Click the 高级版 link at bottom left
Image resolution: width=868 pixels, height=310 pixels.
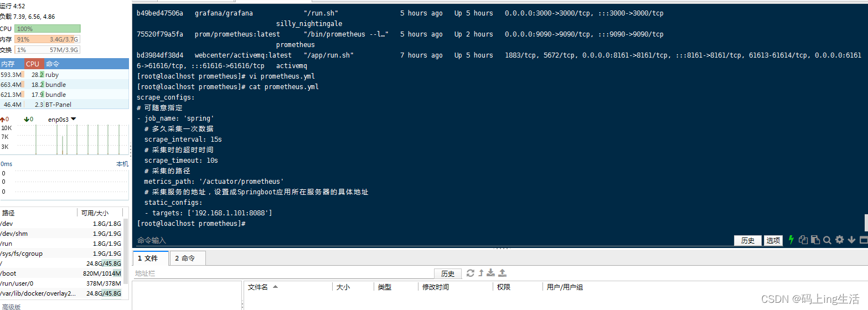pyautogui.click(x=11, y=307)
